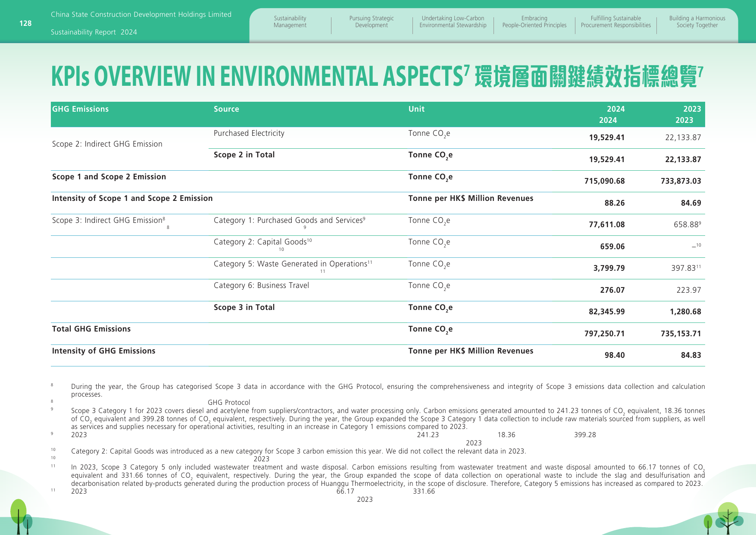Click the KPIs Overview page title
The height and width of the screenshot is (535, 756).
point(377,76)
